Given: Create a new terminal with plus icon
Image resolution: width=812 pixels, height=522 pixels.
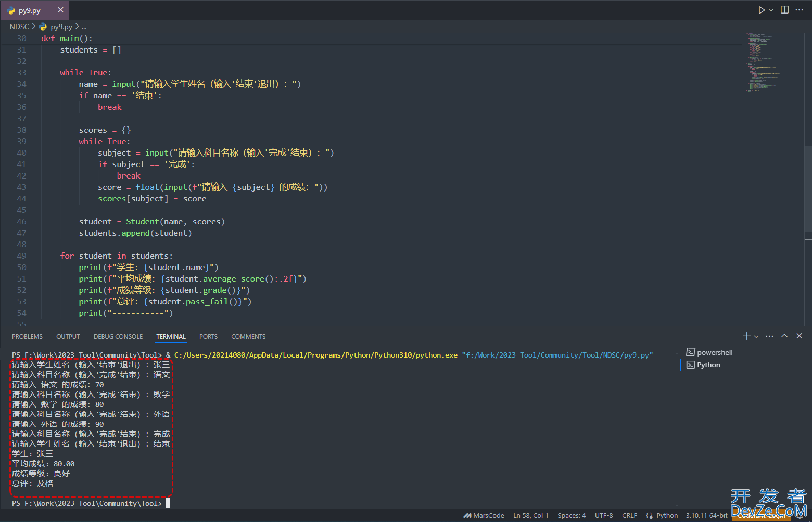Looking at the screenshot, I should 746,336.
